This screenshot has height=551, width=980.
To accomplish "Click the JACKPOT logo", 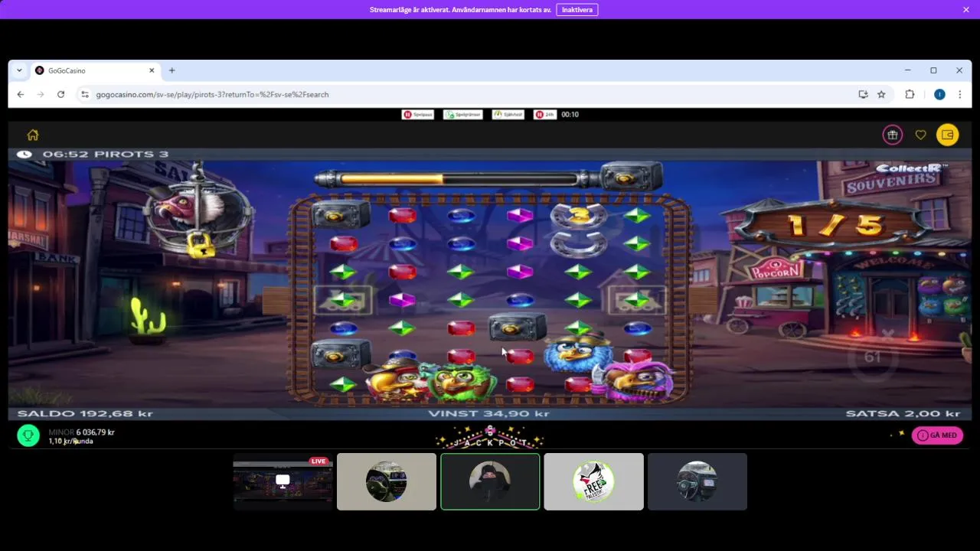I will coord(490,439).
